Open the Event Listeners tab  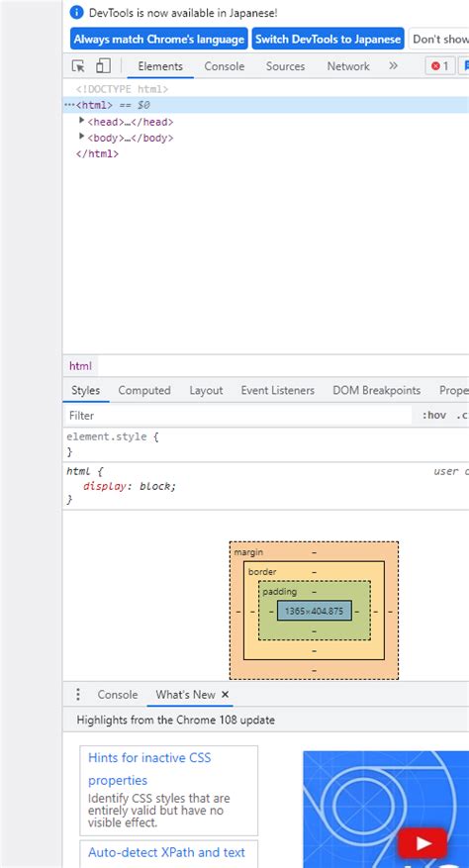277,390
